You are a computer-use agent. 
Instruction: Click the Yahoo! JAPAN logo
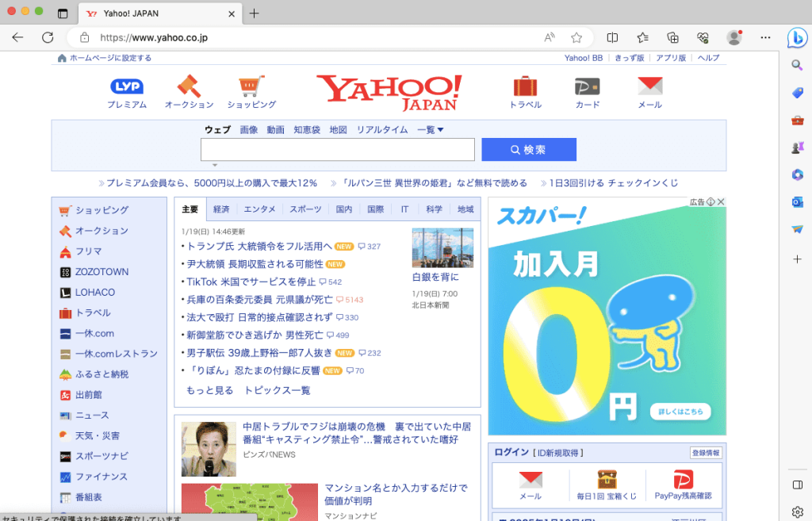coord(389,93)
